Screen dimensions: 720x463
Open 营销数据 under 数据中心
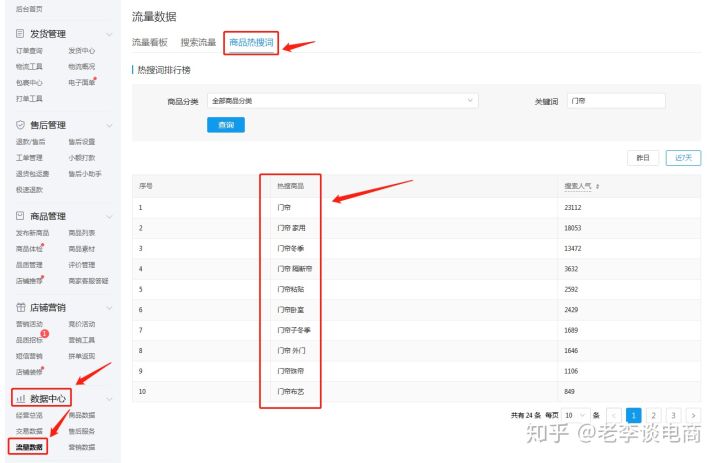81,447
